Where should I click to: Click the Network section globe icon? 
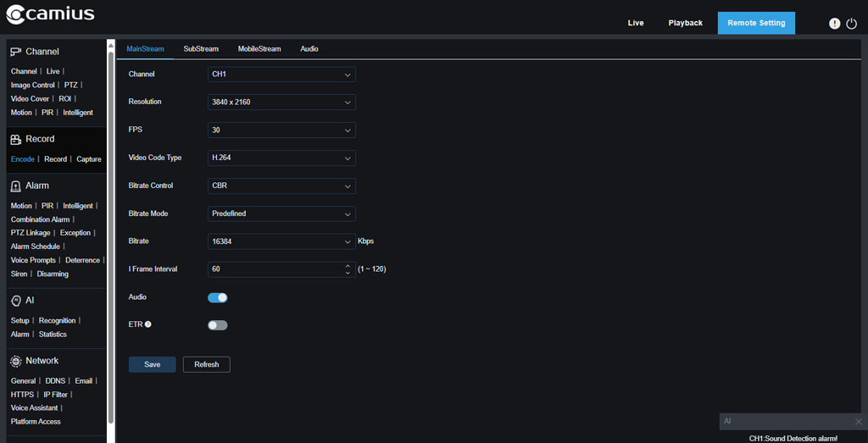[15, 361]
